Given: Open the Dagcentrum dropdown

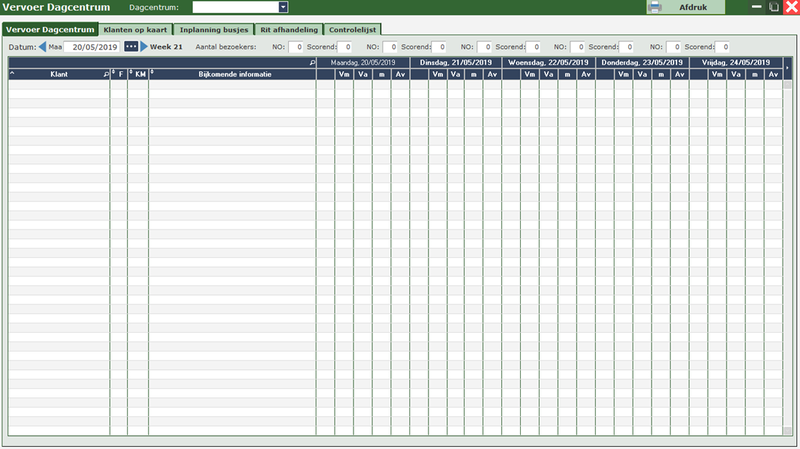Looking at the screenshot, I should tap(283, 7).
